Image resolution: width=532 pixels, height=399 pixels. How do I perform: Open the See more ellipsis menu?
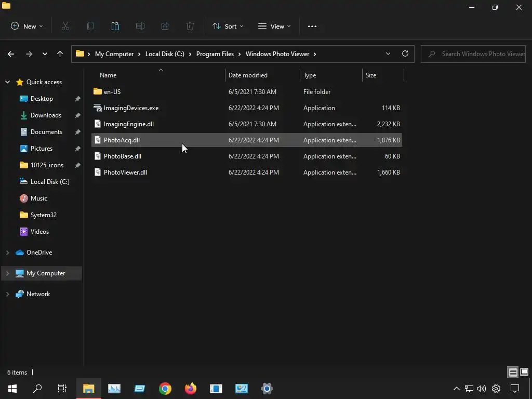312,26
